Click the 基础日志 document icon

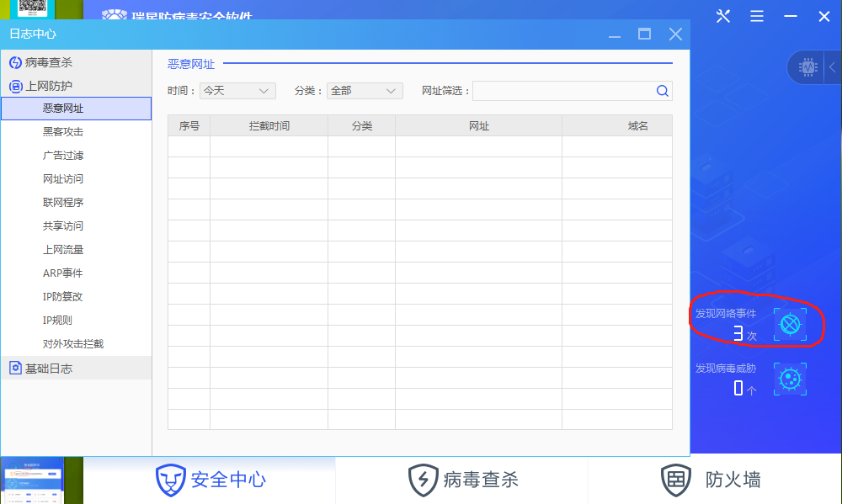point(15,369)
